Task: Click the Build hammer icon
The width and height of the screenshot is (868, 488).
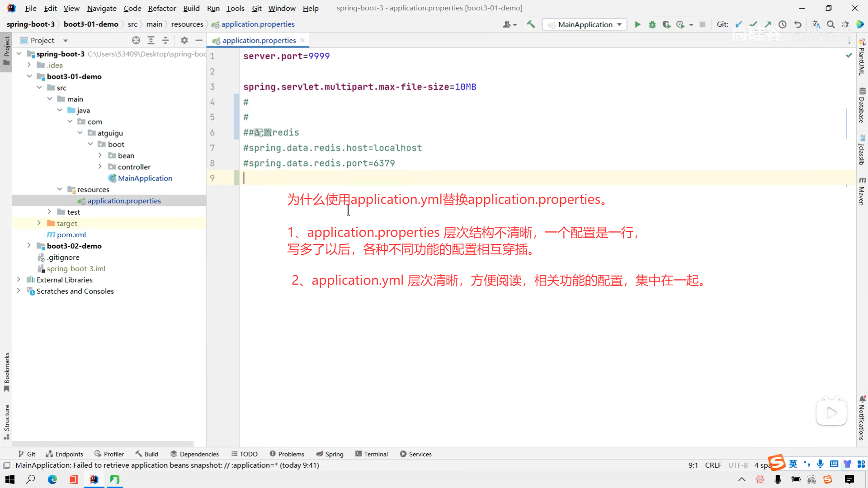Action: (x=531, y=24)
